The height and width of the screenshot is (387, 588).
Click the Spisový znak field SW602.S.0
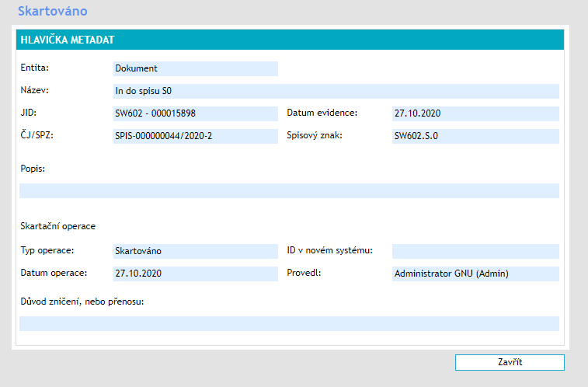(x=475, y=136)
